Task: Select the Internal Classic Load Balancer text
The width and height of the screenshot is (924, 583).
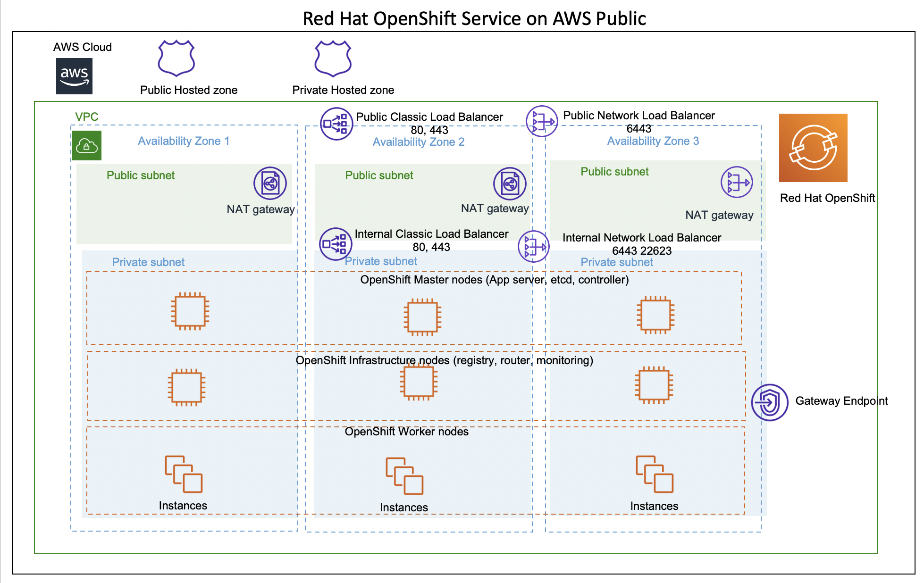Action: [x=431, y=234]
